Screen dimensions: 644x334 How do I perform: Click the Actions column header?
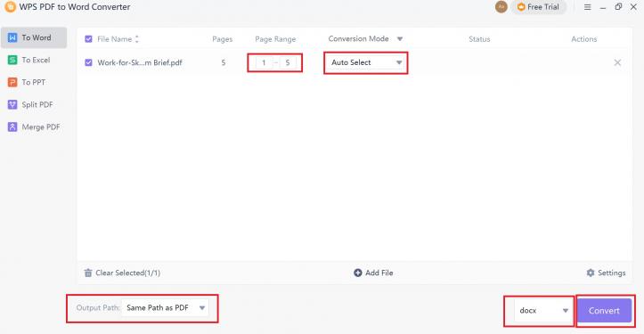tap(584, 39)
